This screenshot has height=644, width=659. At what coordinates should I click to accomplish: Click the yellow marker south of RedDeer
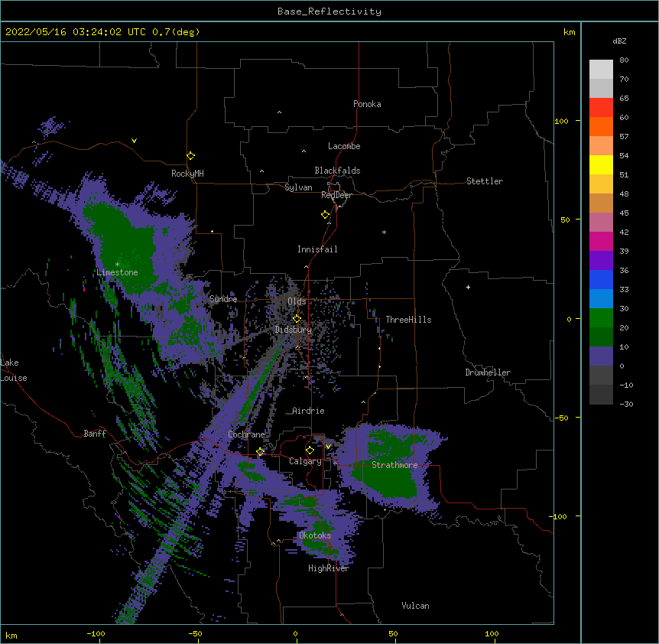[326, 215]
